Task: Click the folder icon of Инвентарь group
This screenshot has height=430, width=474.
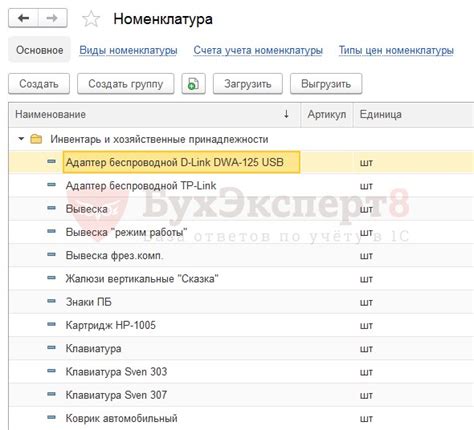Action: click(36, 139)
